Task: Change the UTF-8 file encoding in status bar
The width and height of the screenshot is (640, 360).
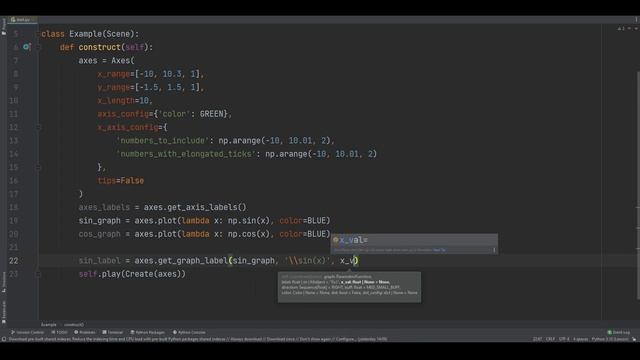Action: pyautogui.click(x=564, y=339)
